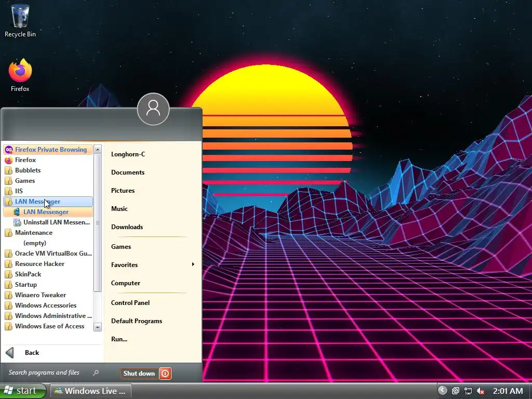Expand Oracle VM VirtualBox Guest folder

(48, 254)
